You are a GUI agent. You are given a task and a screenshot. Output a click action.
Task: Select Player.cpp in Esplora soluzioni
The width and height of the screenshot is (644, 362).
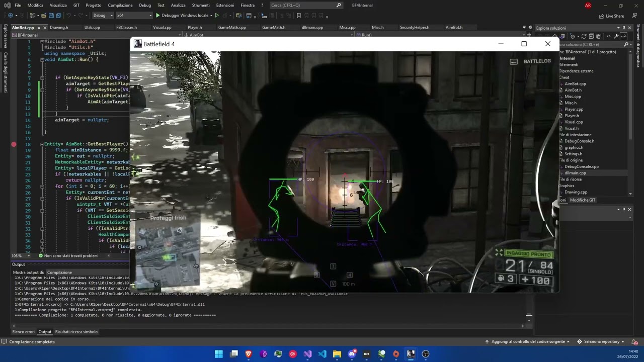point(574,109)
